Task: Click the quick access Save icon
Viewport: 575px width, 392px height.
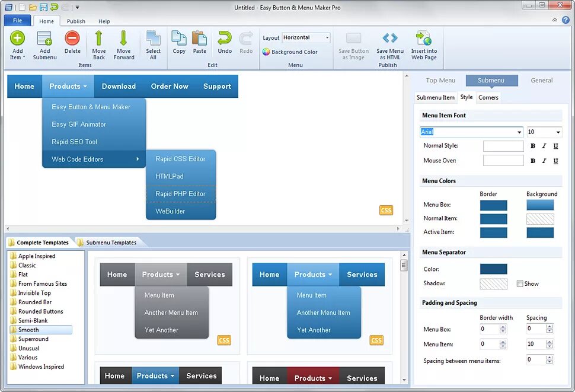Action: [x=43, y=7]
